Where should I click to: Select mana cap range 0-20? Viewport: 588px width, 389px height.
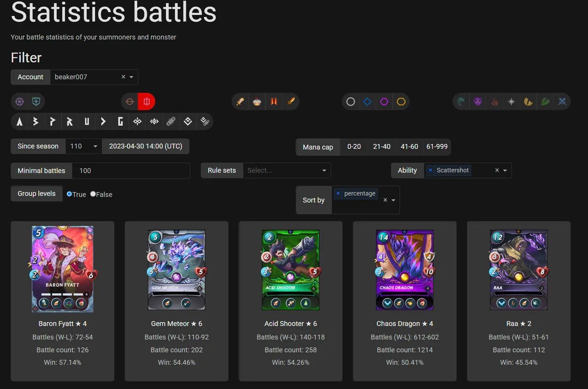354,147
